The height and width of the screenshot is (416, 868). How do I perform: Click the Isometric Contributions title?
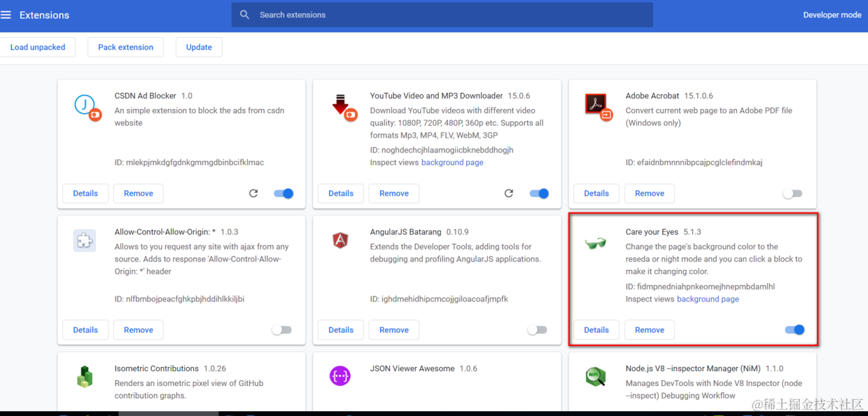coord(157,368)
